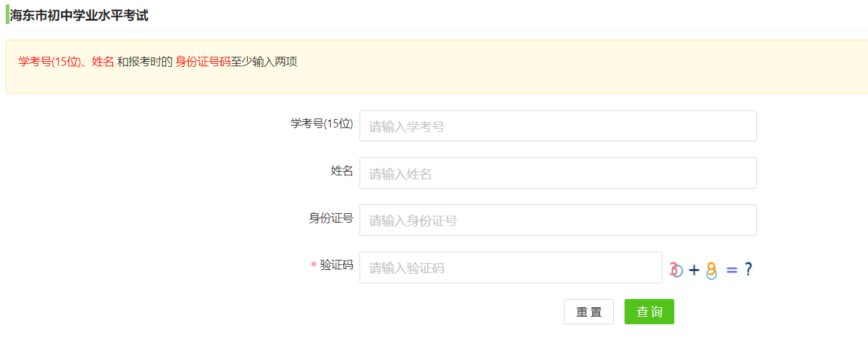Click the 海东市初中学业水平考试 heading
Image resolution: width=868 pixels, height=357 pixels.
79,16
